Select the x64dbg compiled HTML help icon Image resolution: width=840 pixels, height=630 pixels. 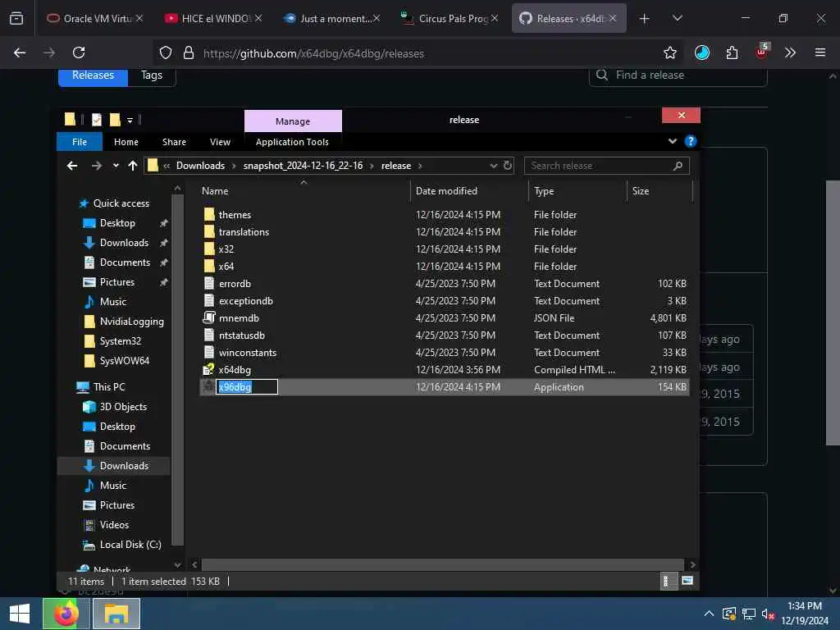pyautogui.click(x=208, y=369)
